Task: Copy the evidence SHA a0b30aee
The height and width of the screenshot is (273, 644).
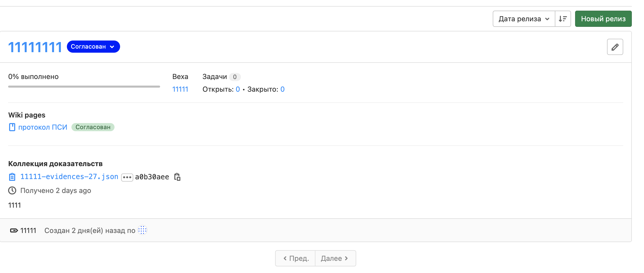Action: 177,177
